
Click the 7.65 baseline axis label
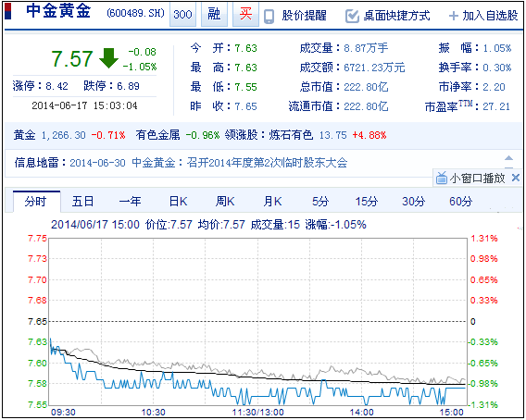pos(37,321)
